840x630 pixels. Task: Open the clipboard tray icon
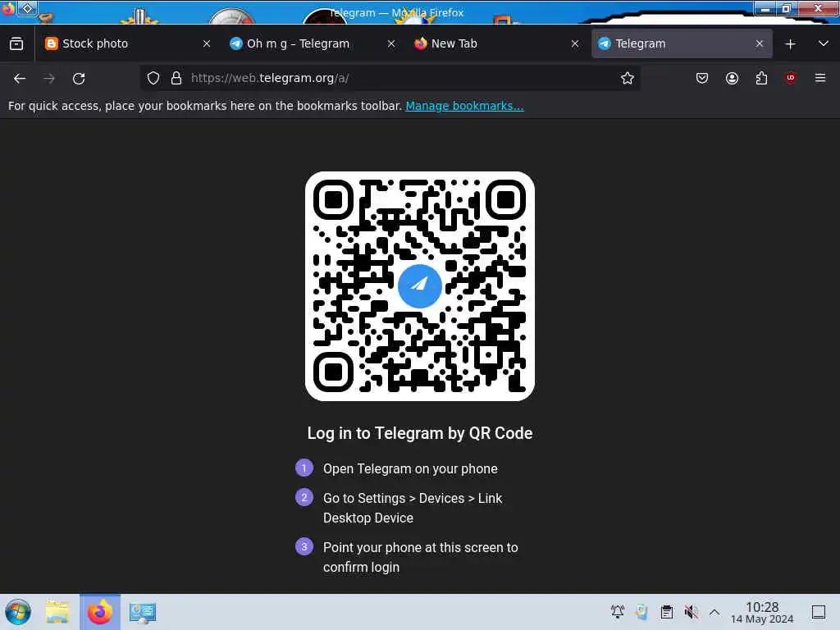coord(666,612)
